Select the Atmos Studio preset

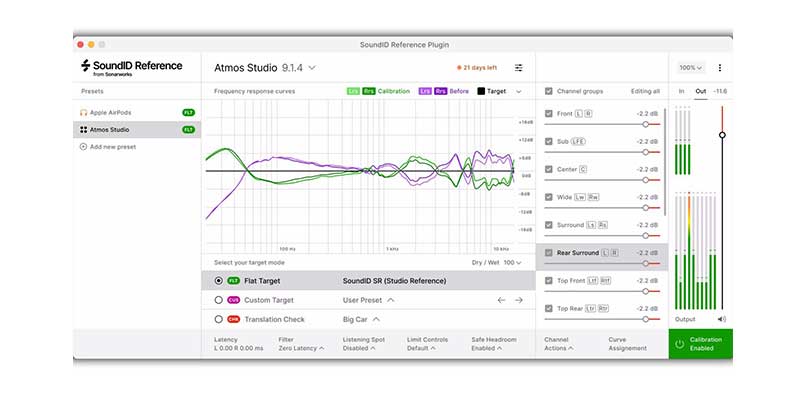(137, 130)
